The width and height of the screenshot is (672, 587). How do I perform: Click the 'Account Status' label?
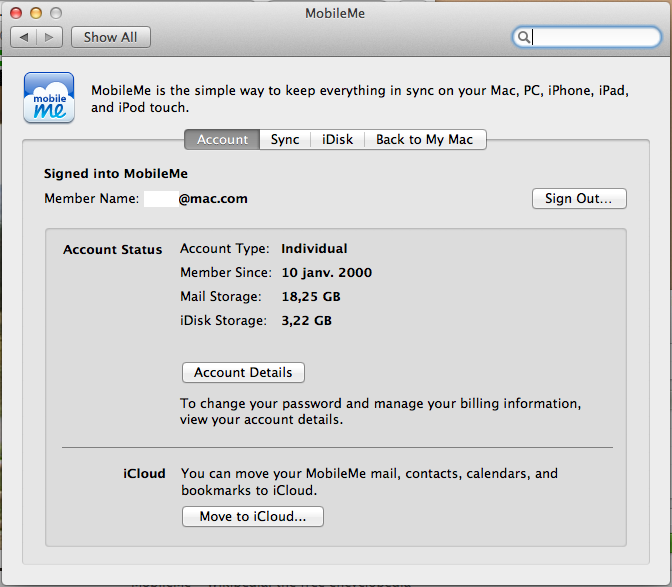113,249
